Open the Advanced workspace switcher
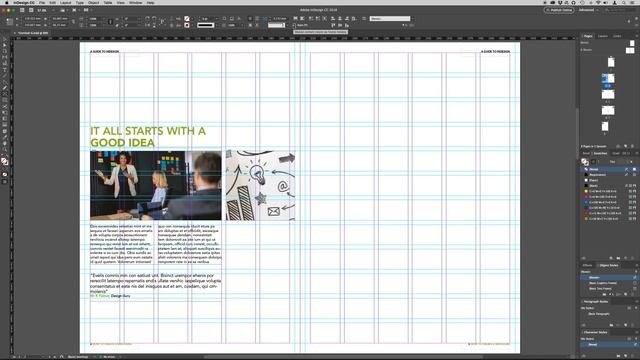This screenshot has width=640, height=360. click(x=589, y=10)
